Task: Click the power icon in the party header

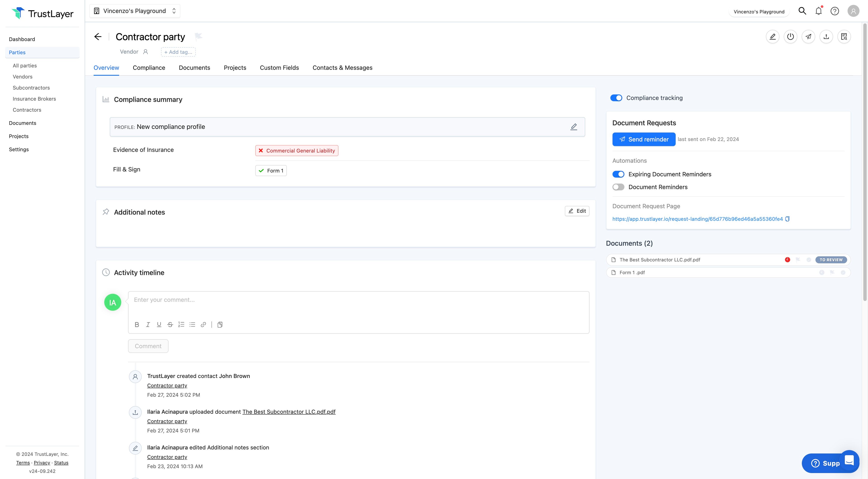Action: pyautogui.click(x=790, y=37)
